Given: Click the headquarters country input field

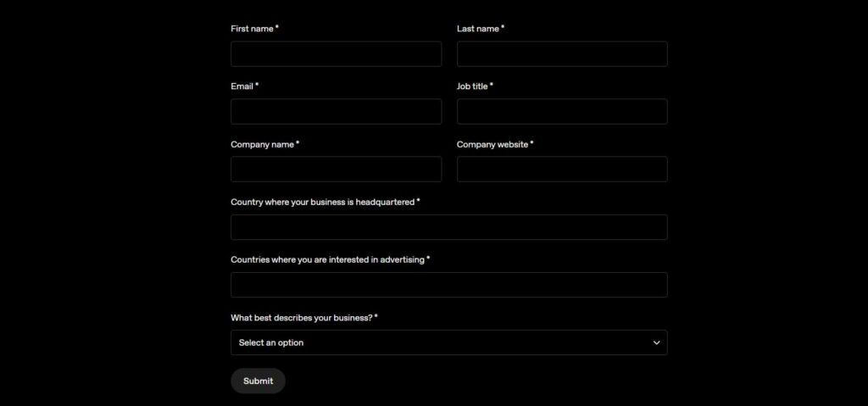Looking at the screenshot, I should click(x=448, y=227).
